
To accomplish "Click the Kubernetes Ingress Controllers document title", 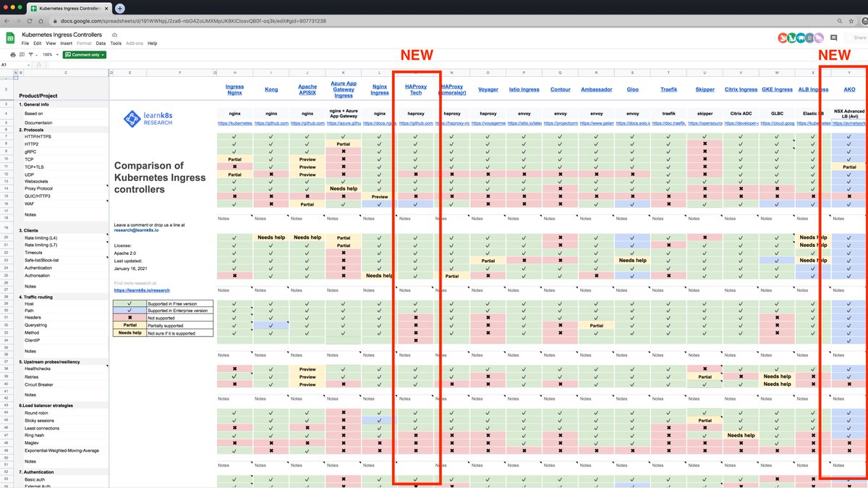I will [x=61, y=34].
